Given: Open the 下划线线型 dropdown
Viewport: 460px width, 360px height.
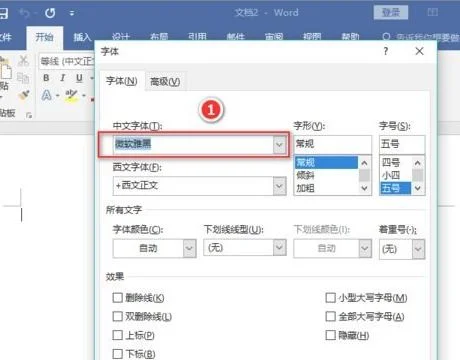Looking at the screenshot, I should pyautogui.click(x=279, y=248).
